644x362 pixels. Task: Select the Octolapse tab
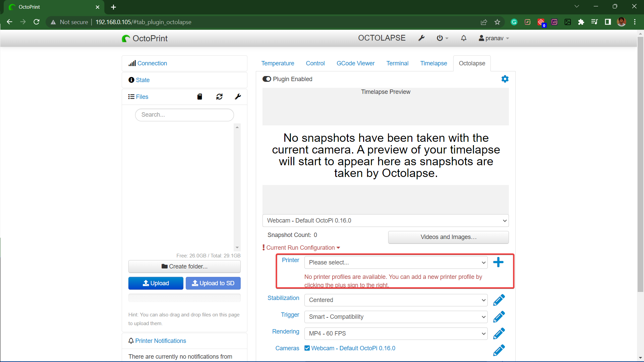472,63
